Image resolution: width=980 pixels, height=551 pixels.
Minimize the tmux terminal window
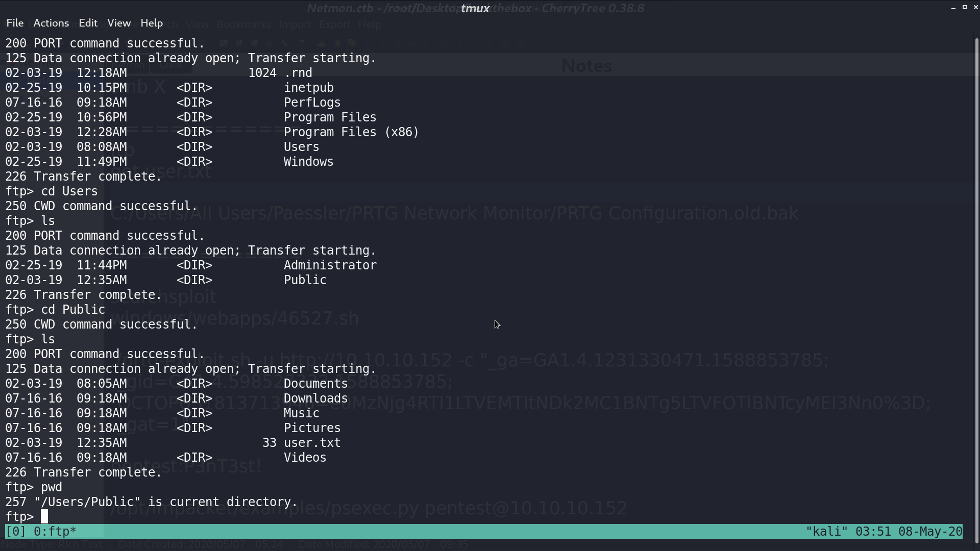click(x=953, y=8)
